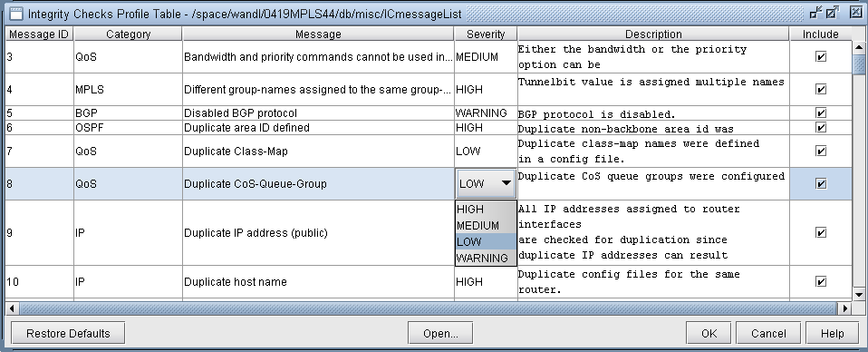Image resolution: width=868 pixels, height=352 pixels.
Task: Click the Cancel button
Action: (768, 333)
